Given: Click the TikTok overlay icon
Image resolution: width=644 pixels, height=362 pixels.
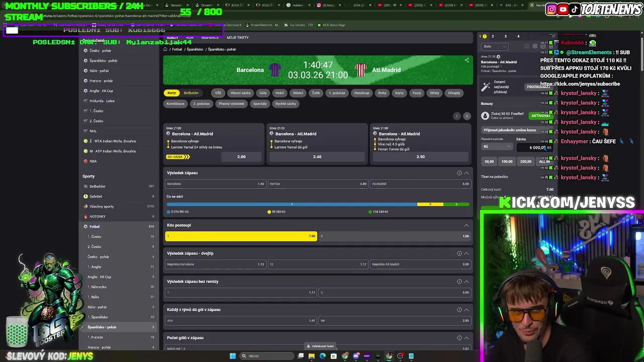Looking at the screenshot, I should (x=574, y=9).
